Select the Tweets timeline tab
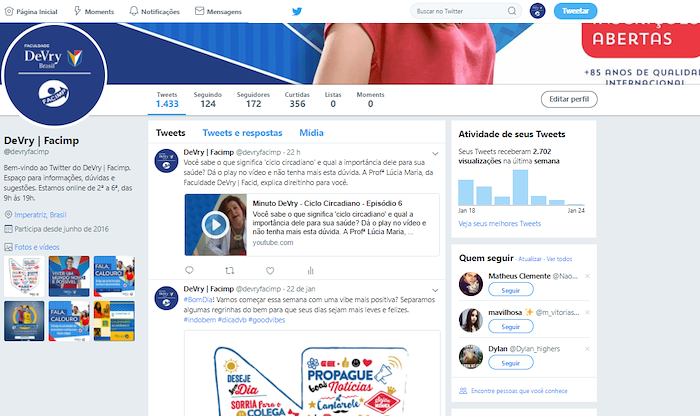Image resolution: width=700 pixels, height=416 pixels. click(x=171, y=133)
